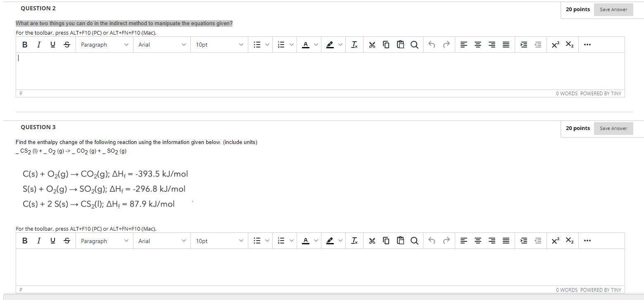Click inside the Question 2 answer text area
644x300 pixels.
point(320,71)
